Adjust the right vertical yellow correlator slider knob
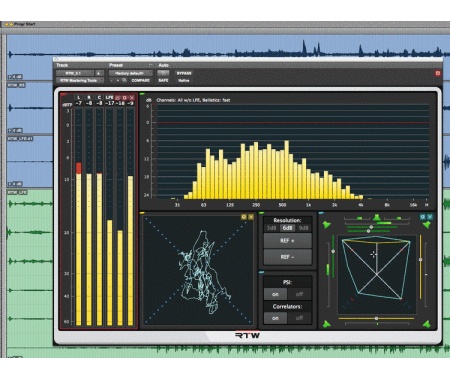This screenshot has width=450, height=380. (421, 260)
